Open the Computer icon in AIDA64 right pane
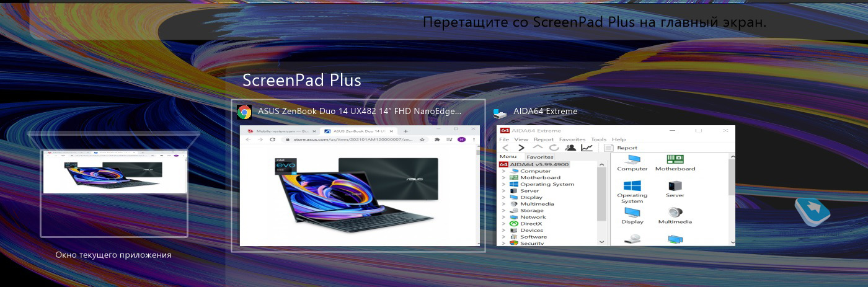 (632, 163)
